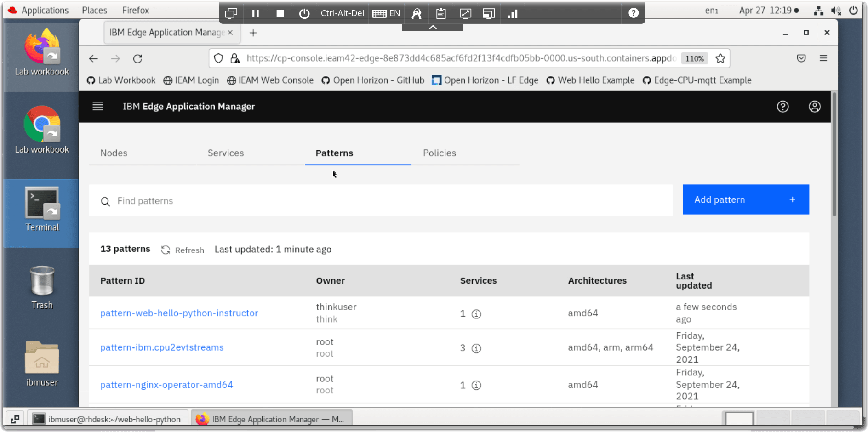This screenshot has width=868, height=432.
Task: Open a new Firefox tab with plus icon
Action: 253,33
